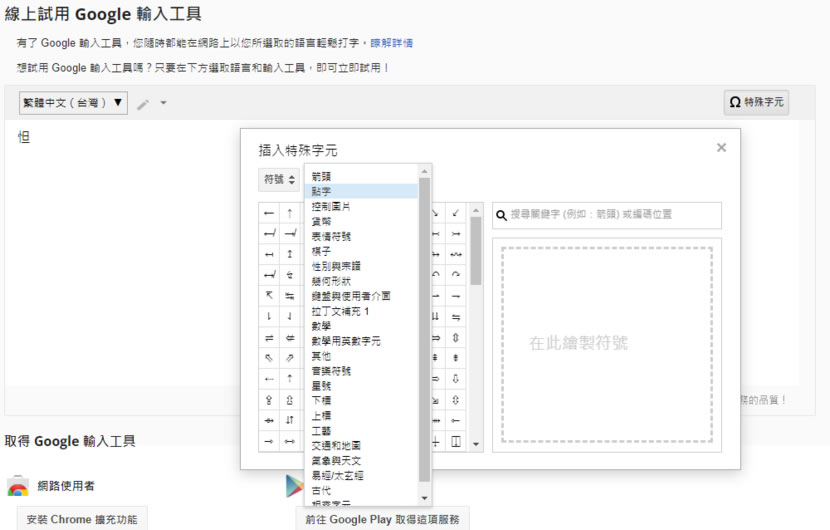The height and width of the screenshot is (530, 830).
Task: Pick 棋子 from the list
Action: point(361,251)
